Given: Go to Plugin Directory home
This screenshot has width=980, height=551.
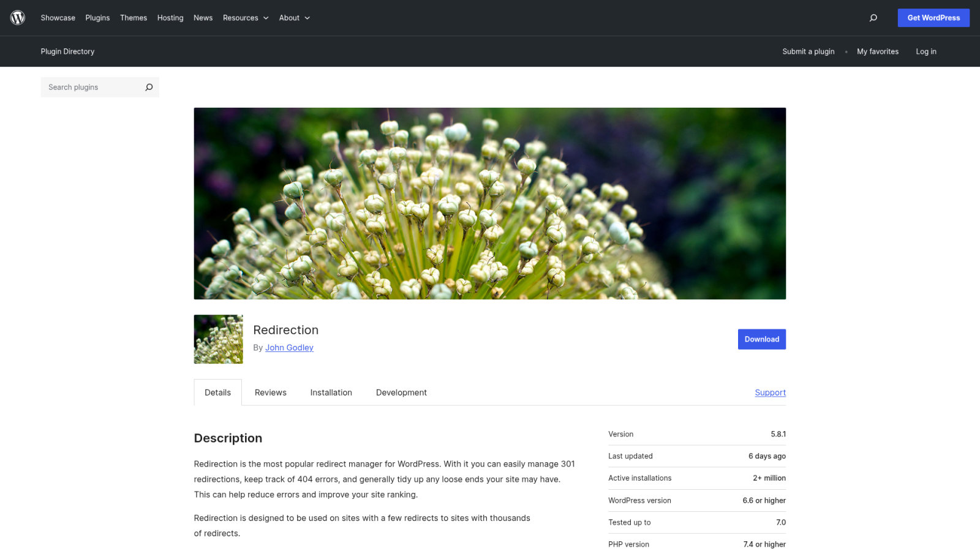Looking at the screenshot, I should click(x=67, y=51).
